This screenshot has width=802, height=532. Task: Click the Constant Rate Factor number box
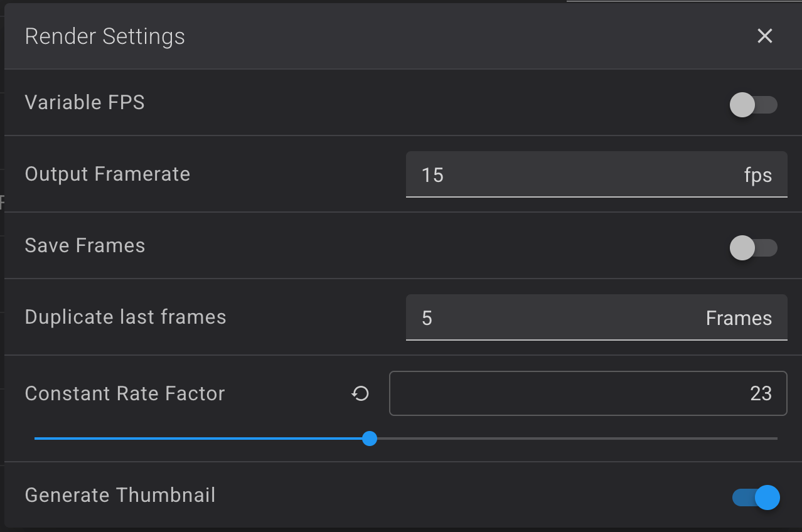pyautogui.click(x=587, y=394)
